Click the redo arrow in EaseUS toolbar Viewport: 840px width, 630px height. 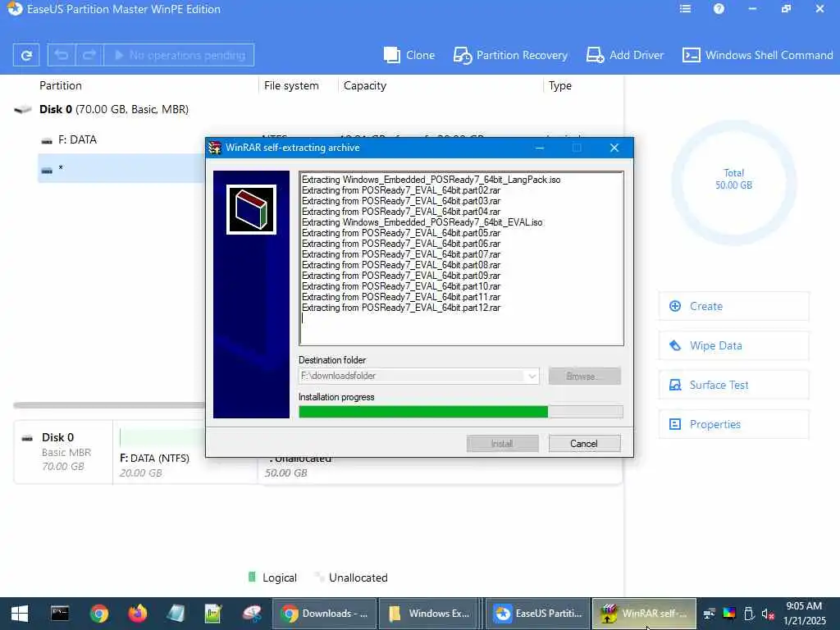tap(89, 55)
